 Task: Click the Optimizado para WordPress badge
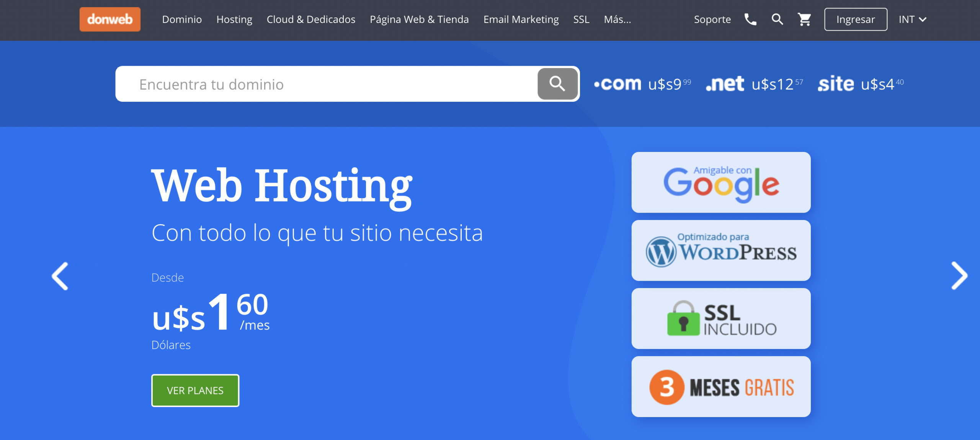[x=721, y=251]
